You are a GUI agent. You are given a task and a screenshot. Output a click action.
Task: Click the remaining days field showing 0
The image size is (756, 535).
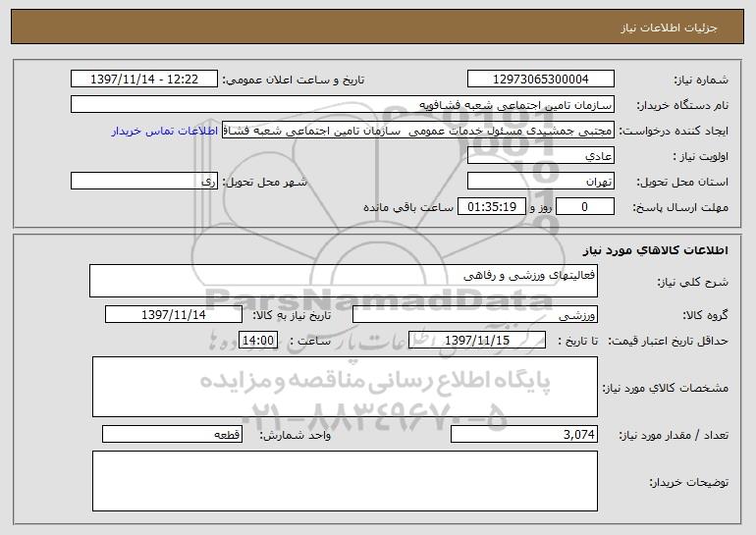(585, 207)
